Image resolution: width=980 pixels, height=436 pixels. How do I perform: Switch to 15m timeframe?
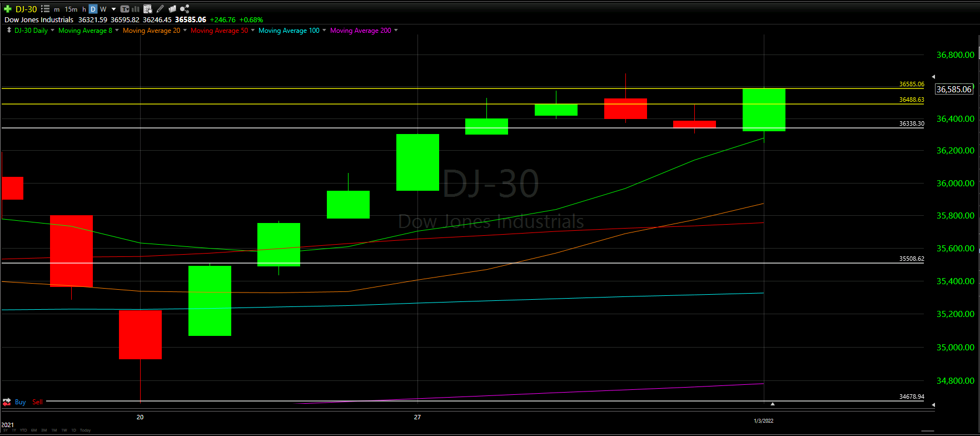(x=71, y=9)
